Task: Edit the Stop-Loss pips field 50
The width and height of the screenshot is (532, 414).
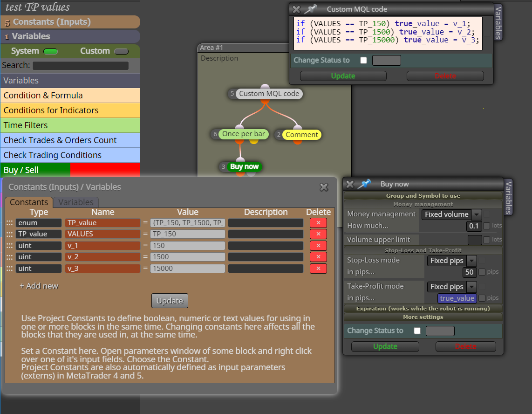Action: click(x=469, y=272)
